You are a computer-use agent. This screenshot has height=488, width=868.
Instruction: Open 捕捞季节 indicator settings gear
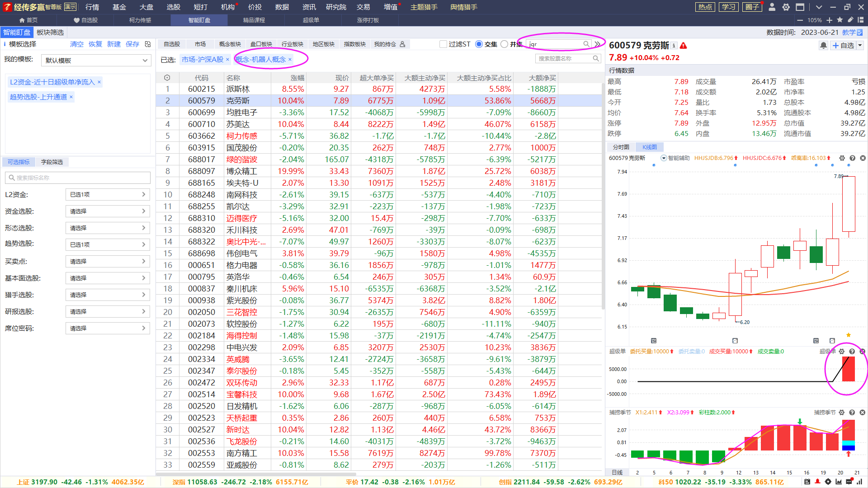841,412
